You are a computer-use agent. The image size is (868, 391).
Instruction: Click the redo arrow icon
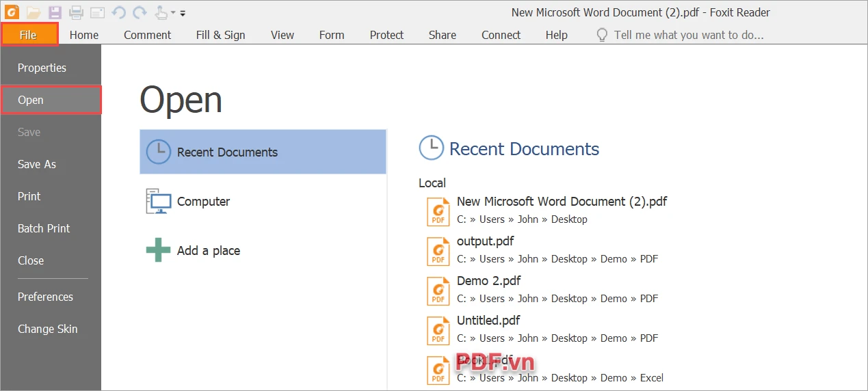click(140, 12)
